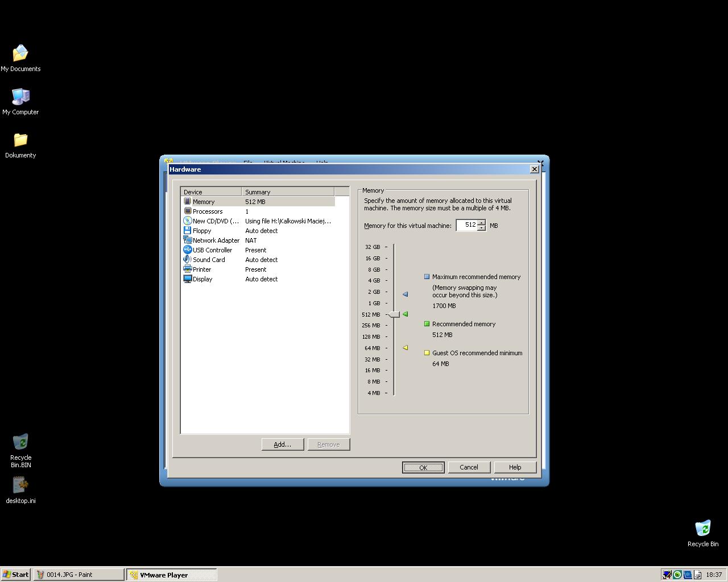Click the NAT summary for Network Adapter
The image size is (728, 582).
coord(251,240)
